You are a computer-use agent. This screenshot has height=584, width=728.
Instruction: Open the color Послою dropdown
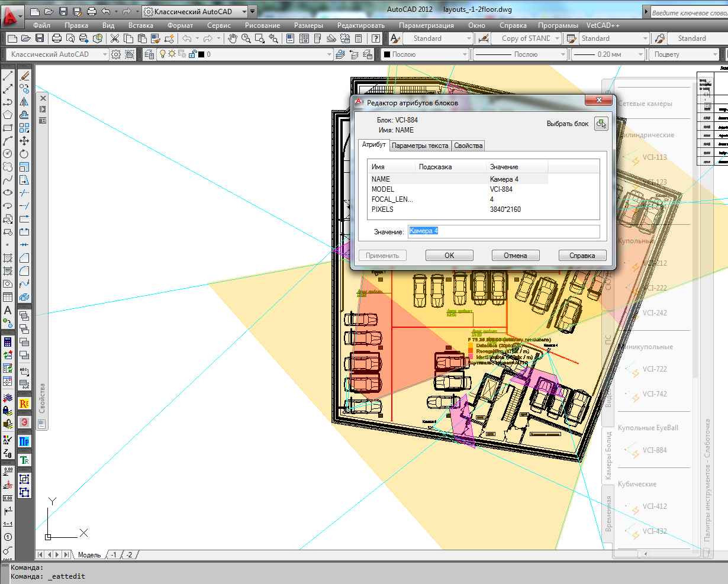424,54
